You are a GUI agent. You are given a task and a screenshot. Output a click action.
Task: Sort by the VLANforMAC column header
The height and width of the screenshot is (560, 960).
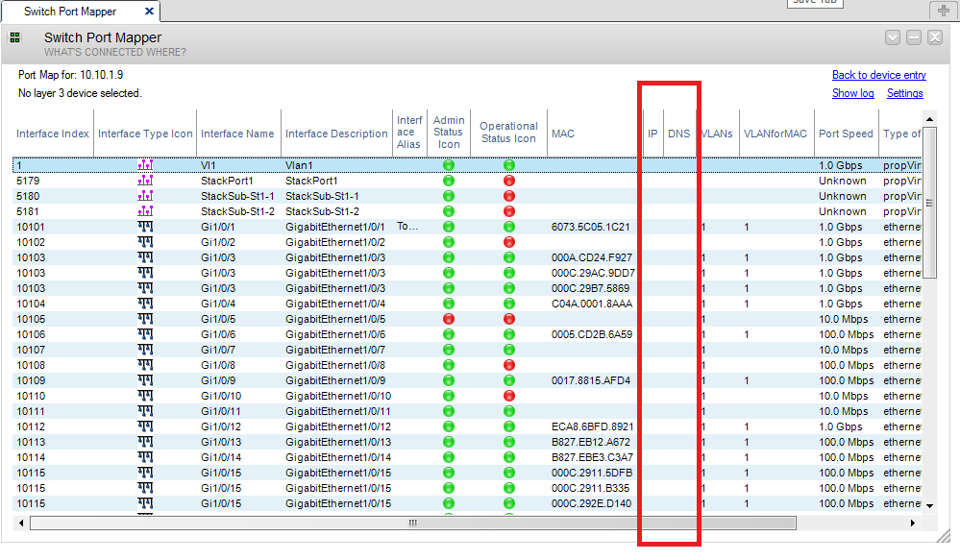click(x=775, y=134)
